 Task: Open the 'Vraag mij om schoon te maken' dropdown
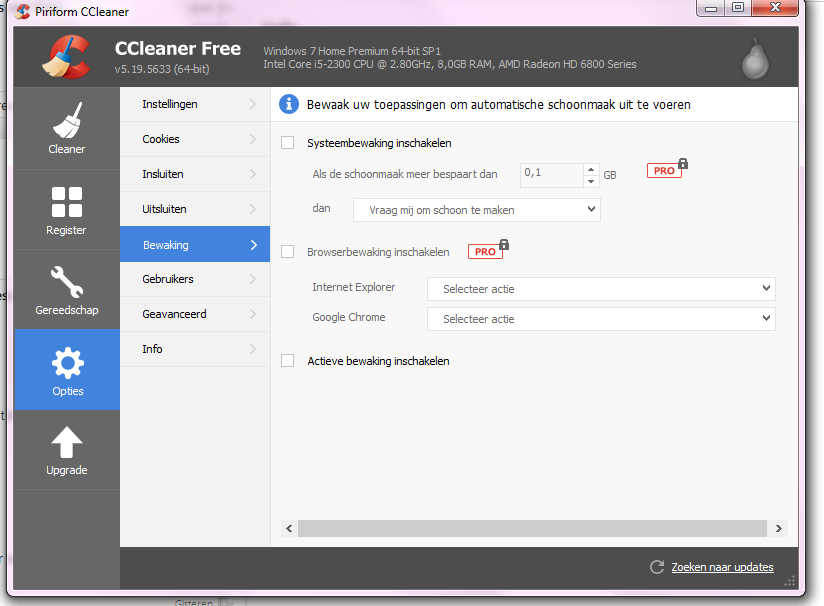coord(477,210)
